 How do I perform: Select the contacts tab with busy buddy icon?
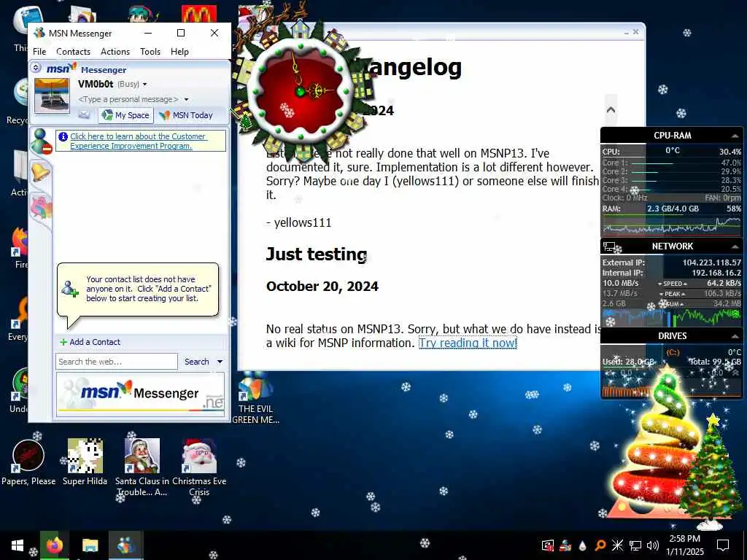coord(41,141)
